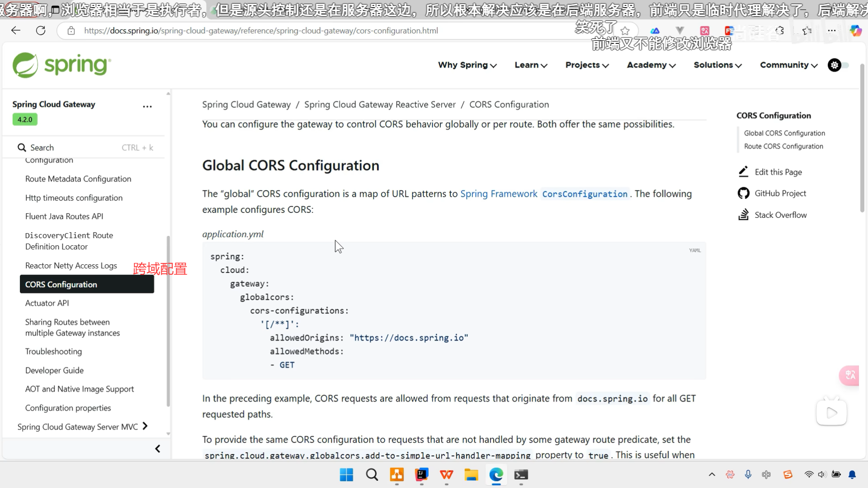This screenshot has height=488, width=868.
Task: Open the Community dropdown menu
Action: 788,65
